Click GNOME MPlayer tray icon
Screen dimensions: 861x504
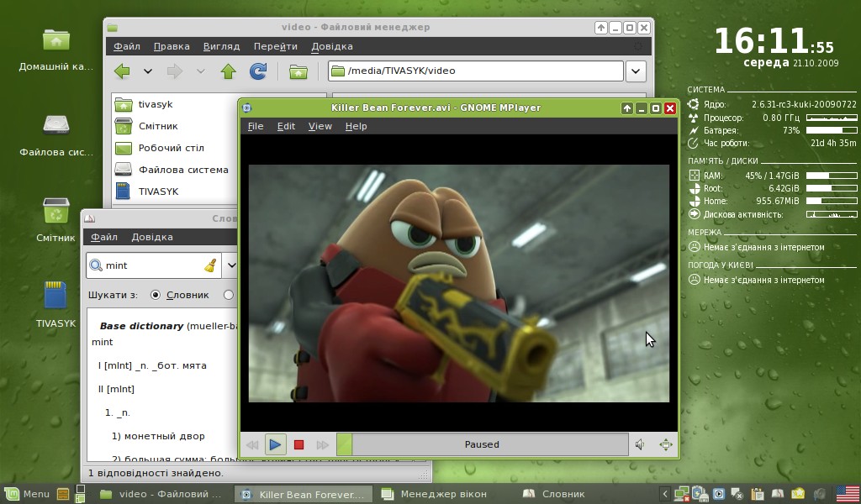(719, 494)
